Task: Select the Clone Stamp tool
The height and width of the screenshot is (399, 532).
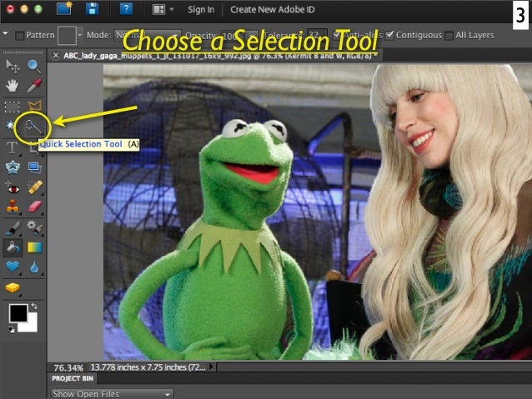Action: pos(13,207)
